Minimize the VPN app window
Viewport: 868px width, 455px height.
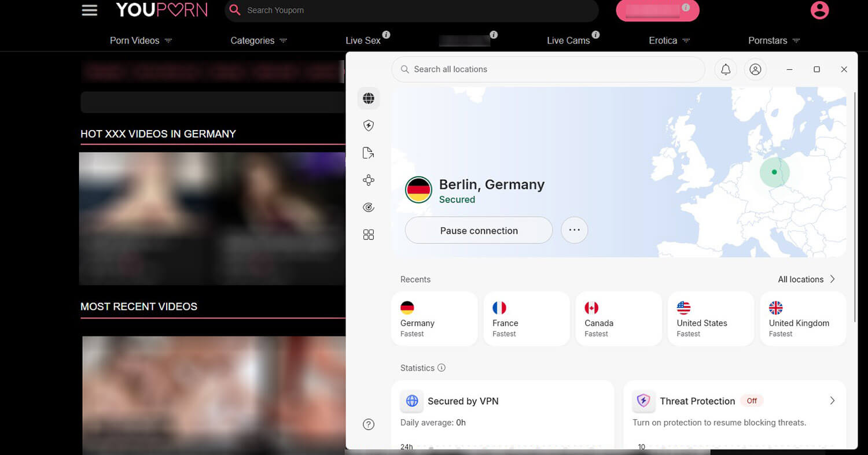790,69
